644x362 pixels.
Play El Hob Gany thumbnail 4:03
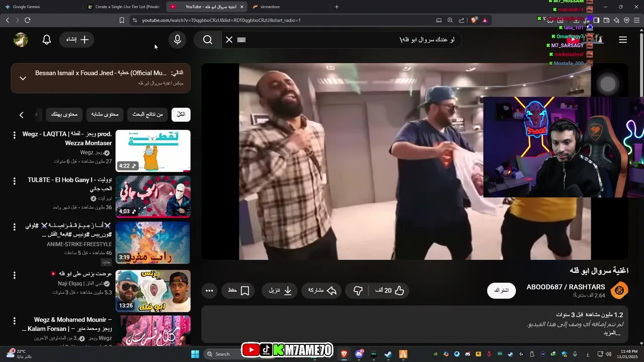pos(153,197)
